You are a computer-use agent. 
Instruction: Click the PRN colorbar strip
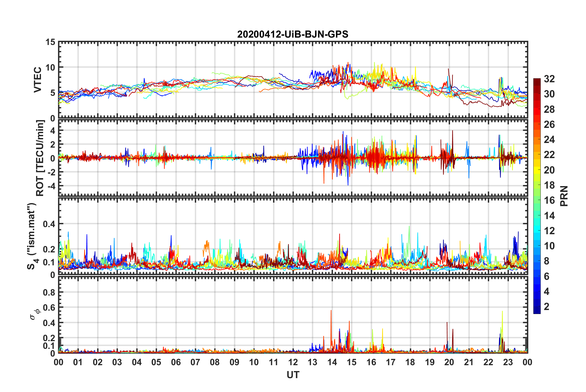pos(537,196)
